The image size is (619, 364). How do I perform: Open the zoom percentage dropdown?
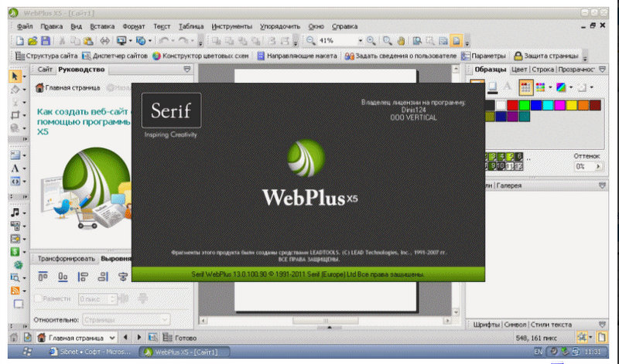click(360, 41)
